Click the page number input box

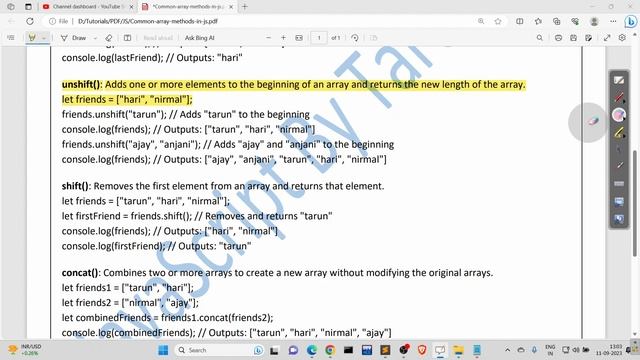pos(319,38)
